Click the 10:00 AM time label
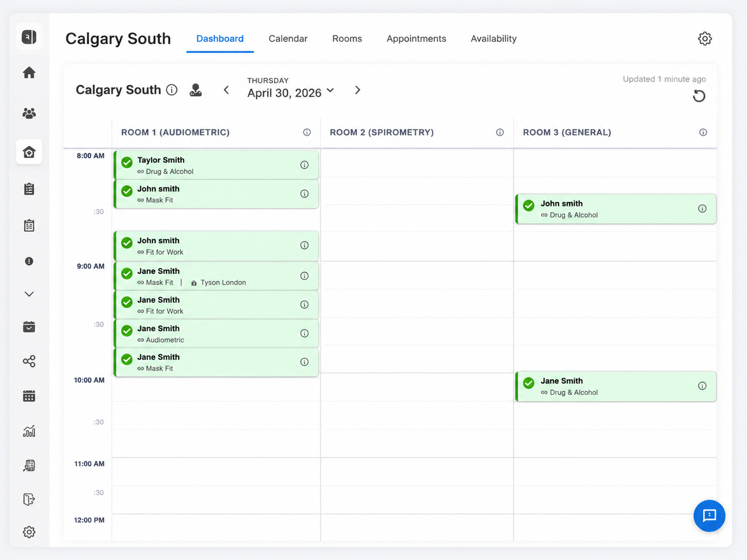 [89, 380]
